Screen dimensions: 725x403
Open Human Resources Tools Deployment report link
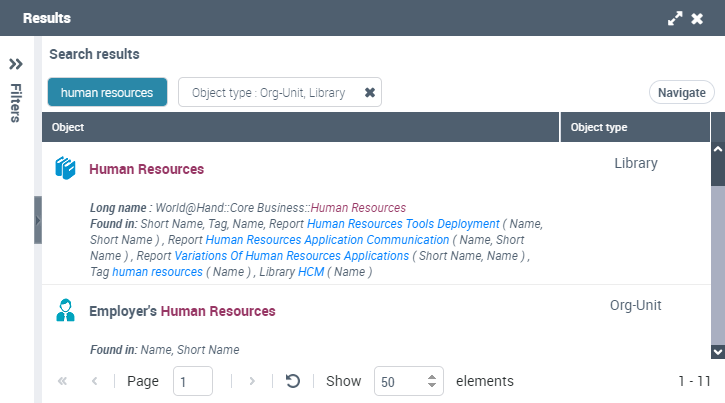403,224
